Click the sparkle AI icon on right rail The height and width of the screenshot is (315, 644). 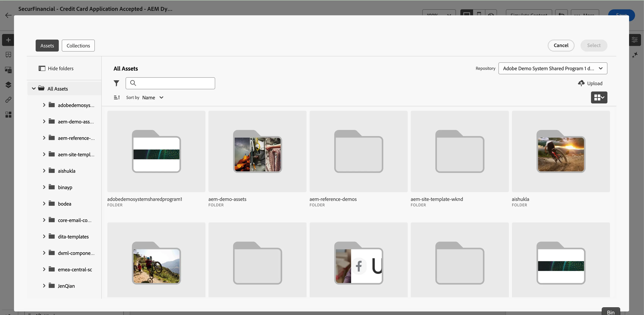pos(635,55)
